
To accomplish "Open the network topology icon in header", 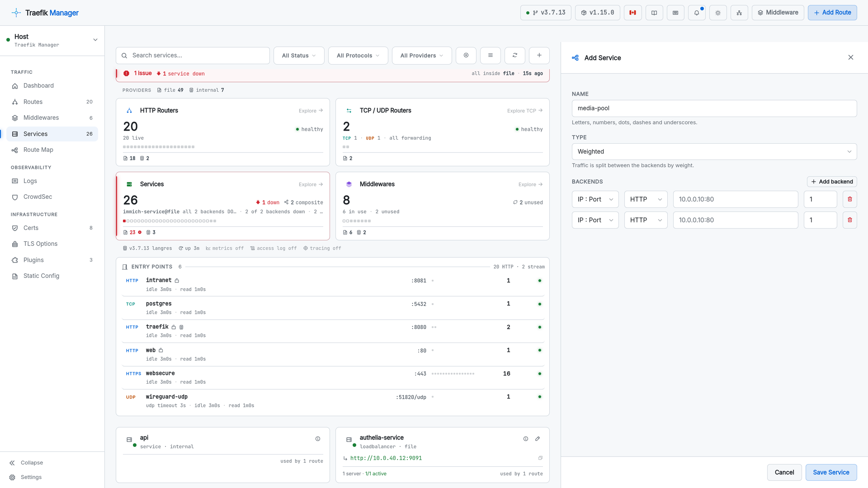I will click(739, 13).
